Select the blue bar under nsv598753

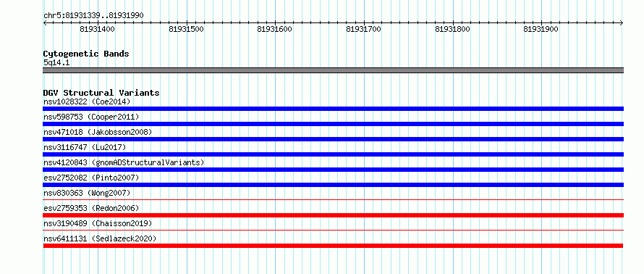[x=333, y=124]
